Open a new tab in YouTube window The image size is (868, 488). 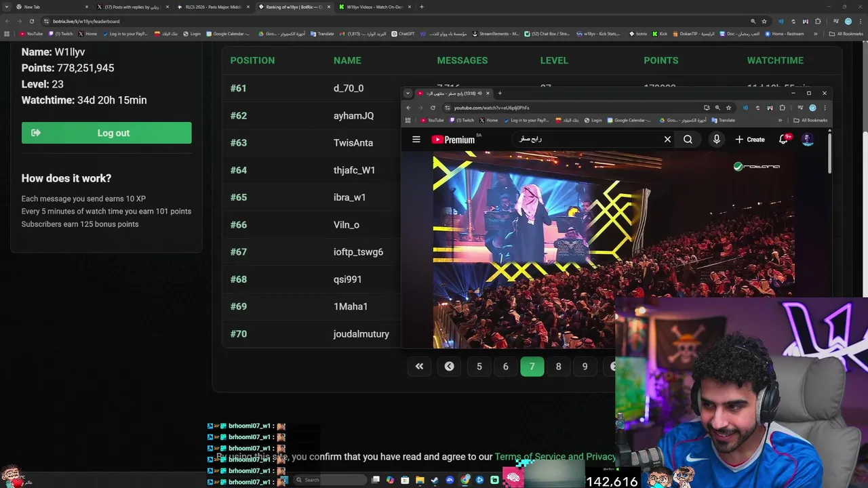click(x=500, y=94)
